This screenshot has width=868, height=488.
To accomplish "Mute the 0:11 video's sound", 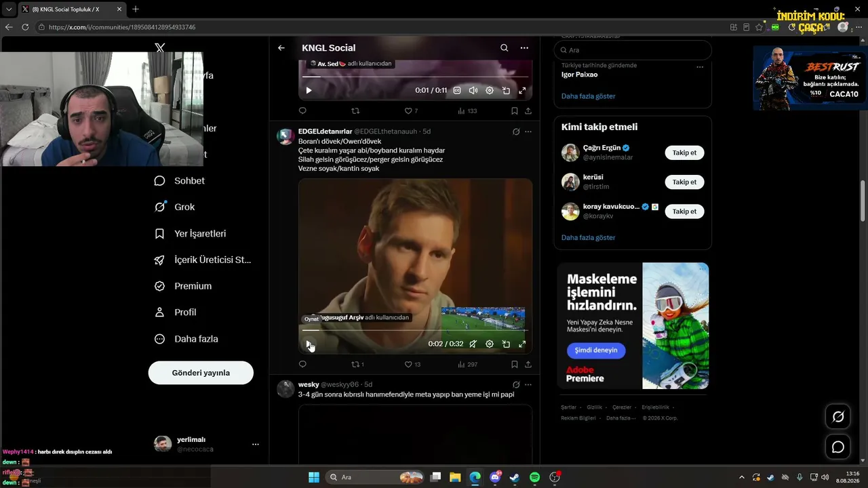I will (473, 90).
